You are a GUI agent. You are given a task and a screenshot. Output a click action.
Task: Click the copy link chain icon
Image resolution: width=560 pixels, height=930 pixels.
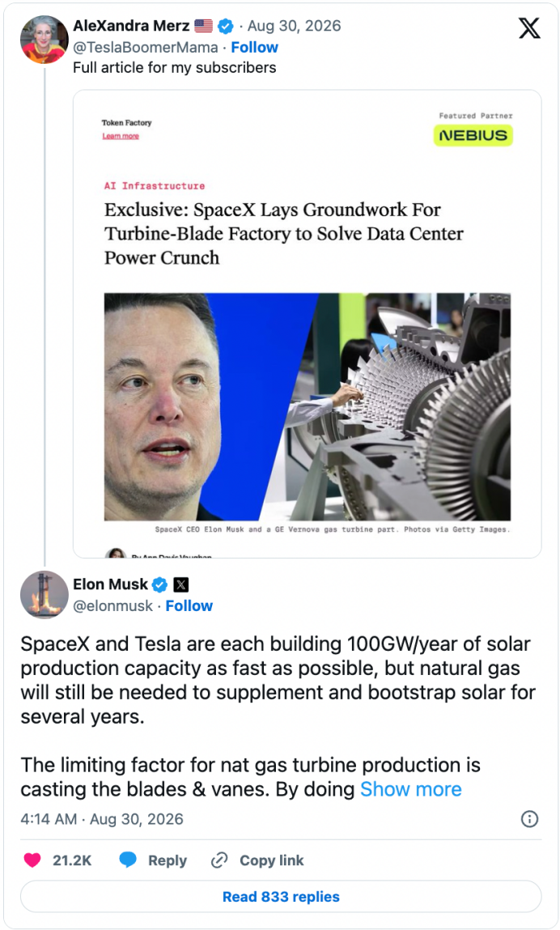(x=219, y=860)
